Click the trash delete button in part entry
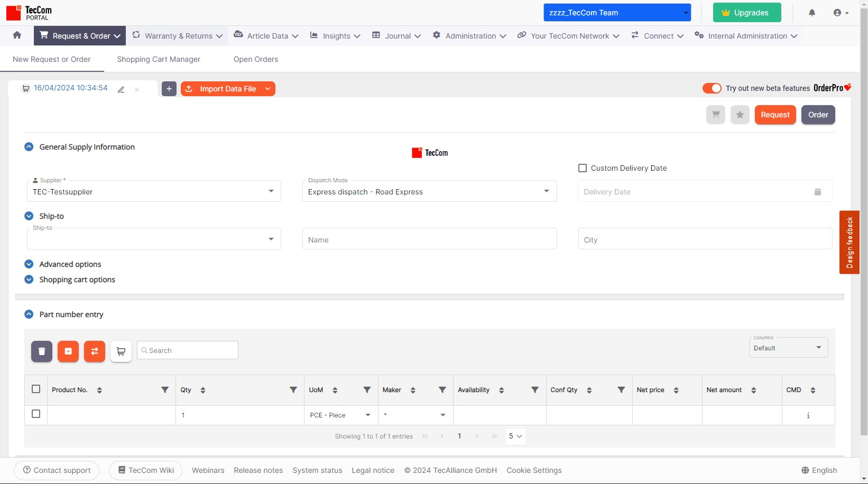The height and width of the screenshot is (484, 868). 42,351
